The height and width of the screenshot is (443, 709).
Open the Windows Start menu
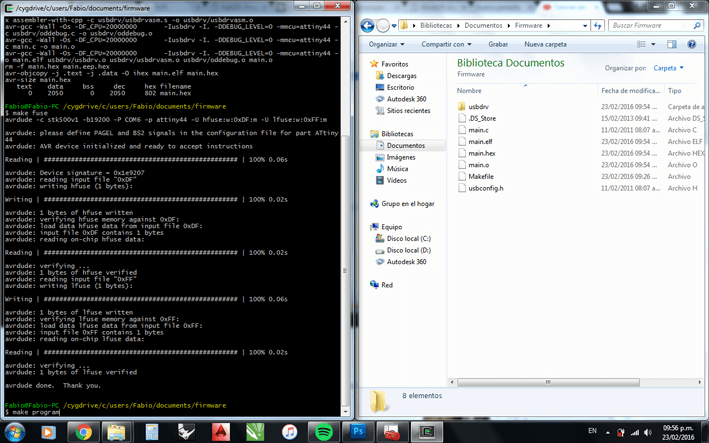[15, 432]
